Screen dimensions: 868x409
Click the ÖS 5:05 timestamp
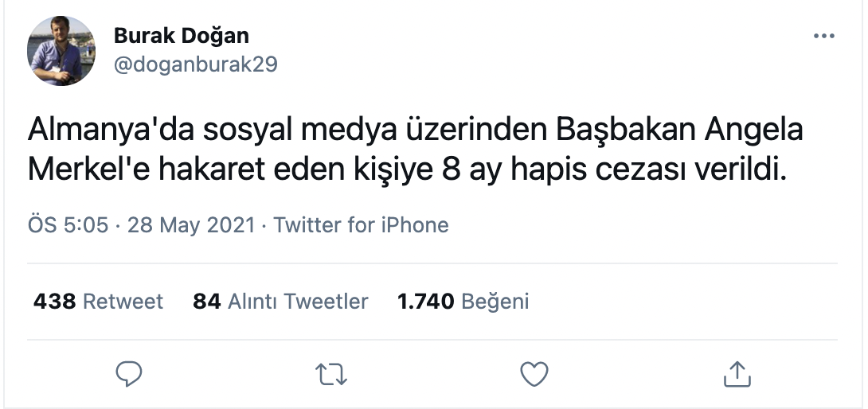[68, 225]
